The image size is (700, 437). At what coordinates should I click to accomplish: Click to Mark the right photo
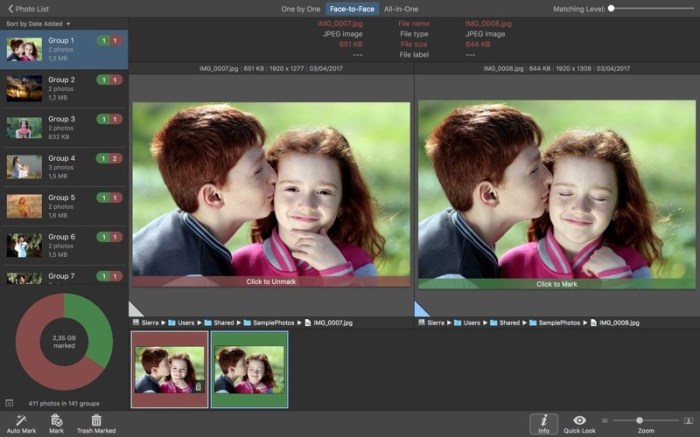(x=555, y=284)
